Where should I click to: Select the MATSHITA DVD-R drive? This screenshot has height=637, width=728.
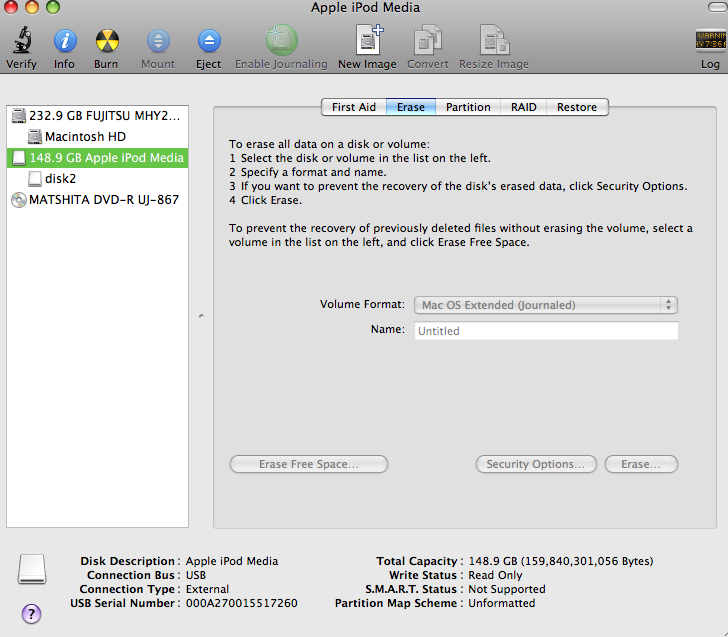coord(97,200)
